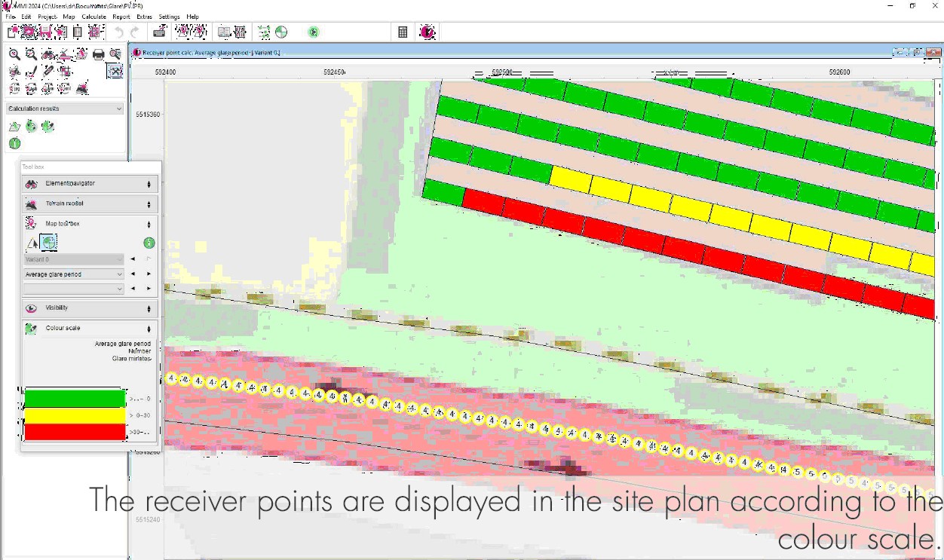Click the list document icon in main toolbar

click(78, 32)
